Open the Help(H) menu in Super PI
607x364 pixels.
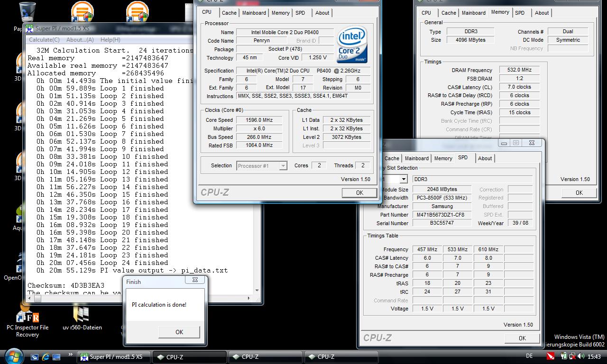coord(110,40)
